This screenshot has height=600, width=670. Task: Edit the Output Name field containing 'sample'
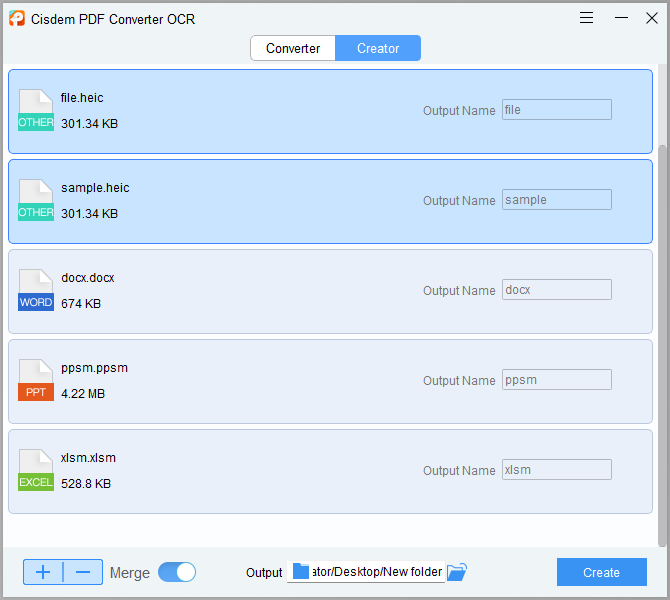557,200
